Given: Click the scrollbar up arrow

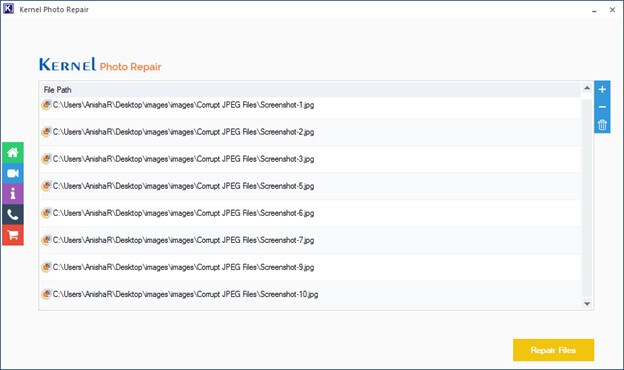Looking at the screenshot, I should click(587, 88).
